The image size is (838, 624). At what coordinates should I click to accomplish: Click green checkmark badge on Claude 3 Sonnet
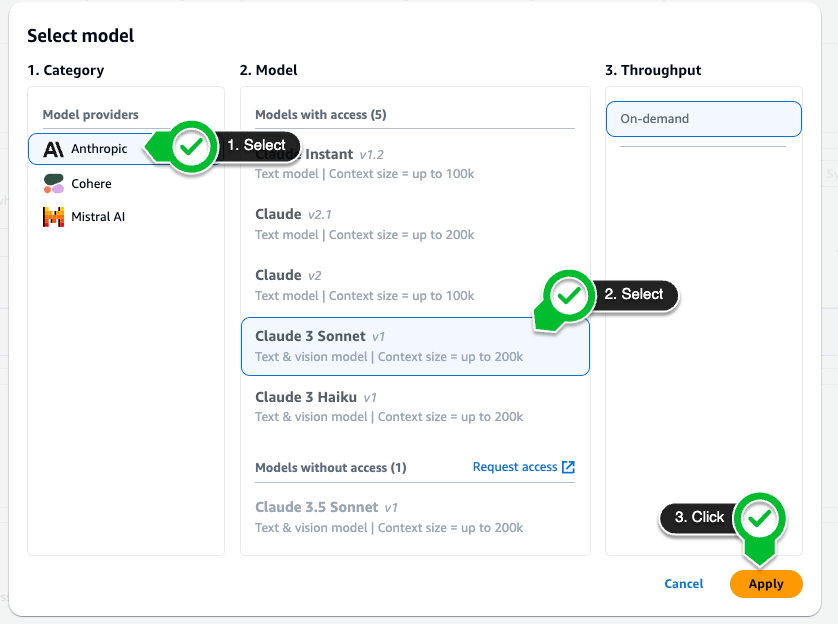point(568,297)
